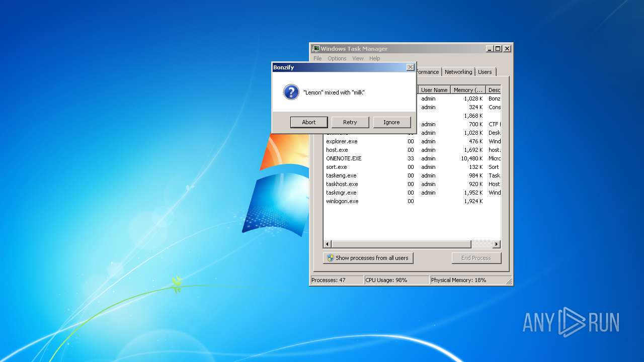Image resolution: width=644 pixels, height=362 pixels.
Task: Click the shield icon on Show processes button
Action: point(331,258)
